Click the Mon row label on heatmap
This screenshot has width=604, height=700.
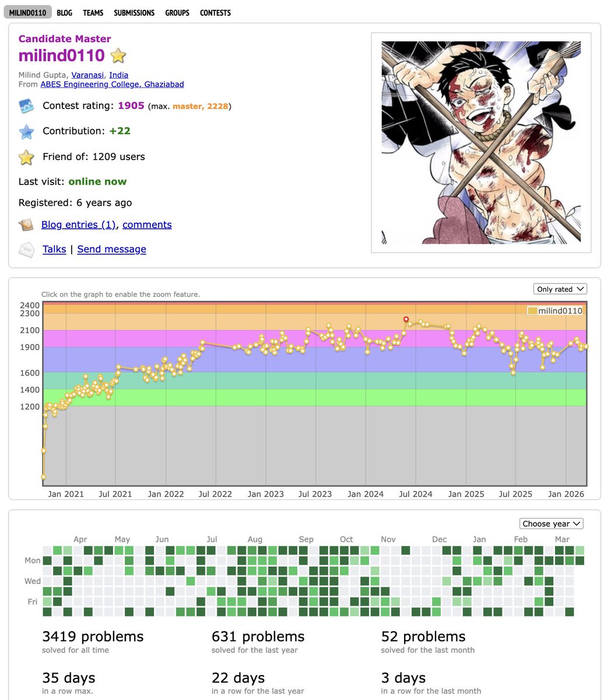tap(33, 561)
